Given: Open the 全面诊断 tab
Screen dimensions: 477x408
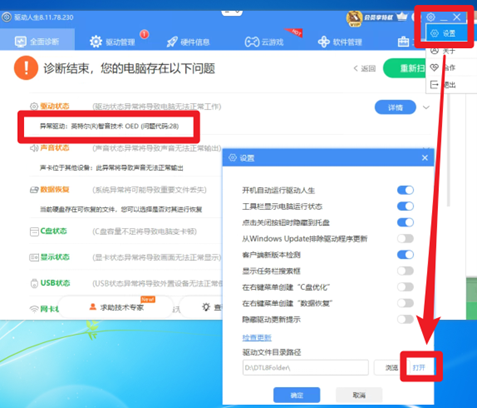Looking at the screenshot, I should point(37,41).
